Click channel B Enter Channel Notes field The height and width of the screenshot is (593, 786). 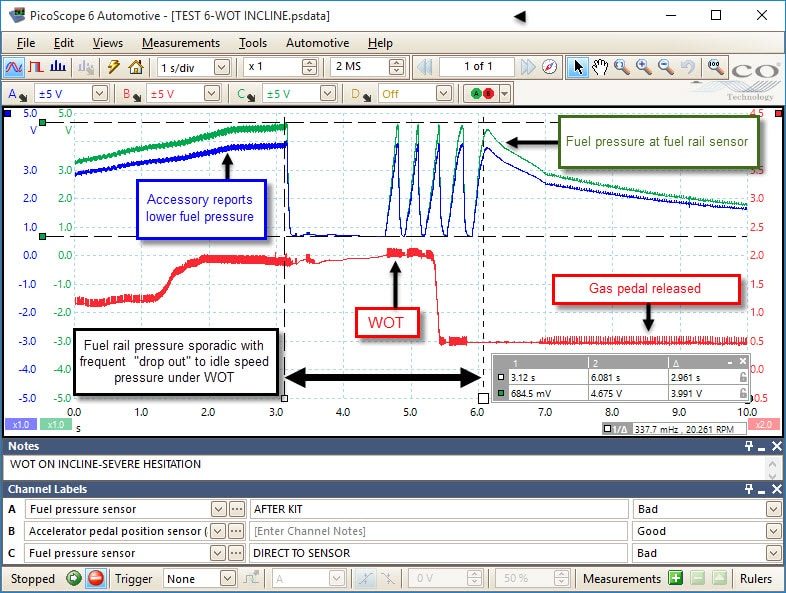(x=439, y=531)
